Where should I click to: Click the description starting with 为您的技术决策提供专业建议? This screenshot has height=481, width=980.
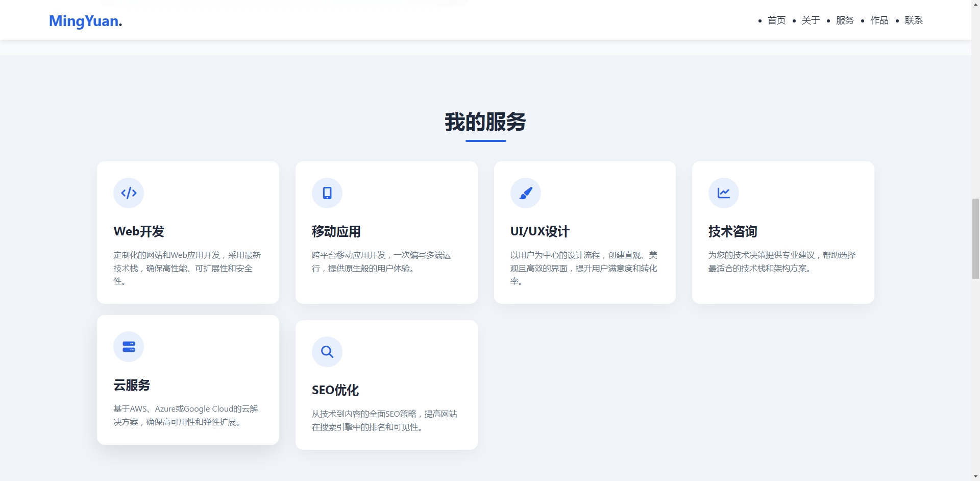point(782,261)
